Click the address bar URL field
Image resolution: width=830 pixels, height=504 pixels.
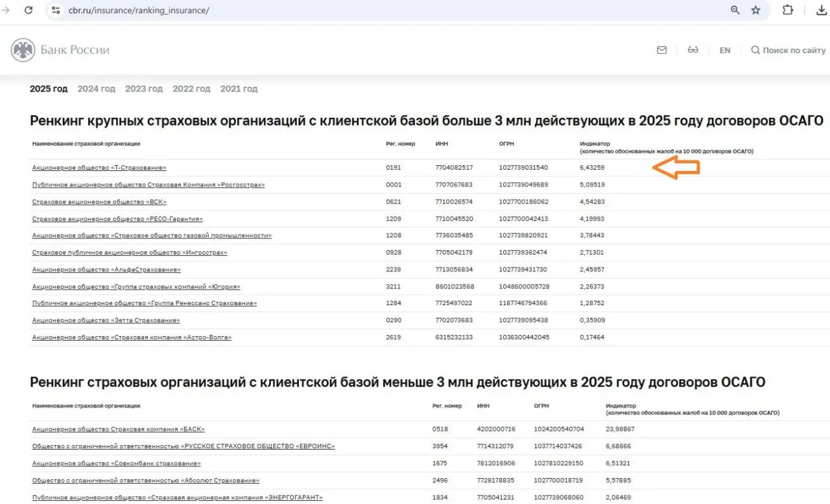389,10
